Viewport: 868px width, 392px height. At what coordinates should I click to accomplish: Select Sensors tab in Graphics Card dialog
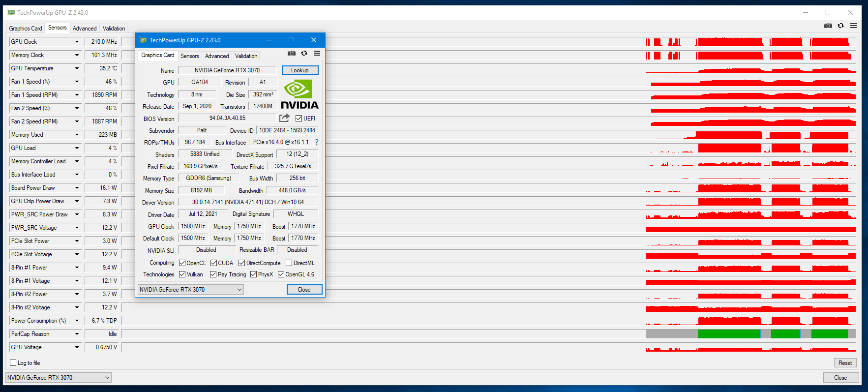click(x=190, y=56)
